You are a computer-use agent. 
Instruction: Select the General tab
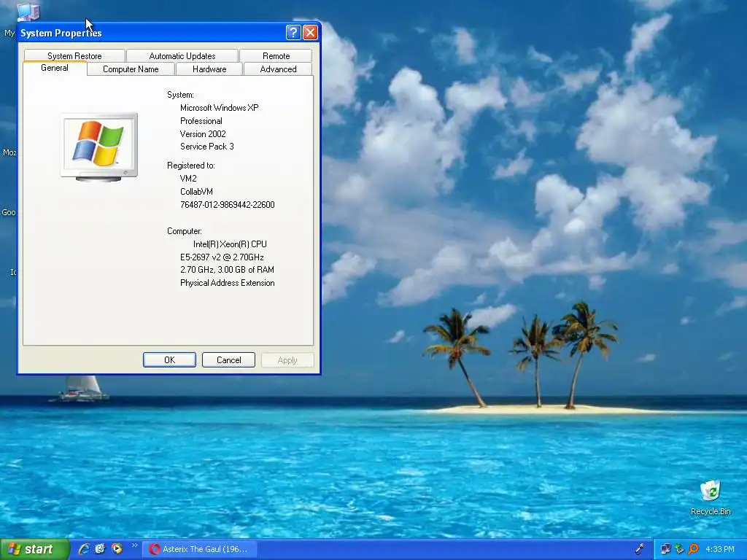pos(55,68)
